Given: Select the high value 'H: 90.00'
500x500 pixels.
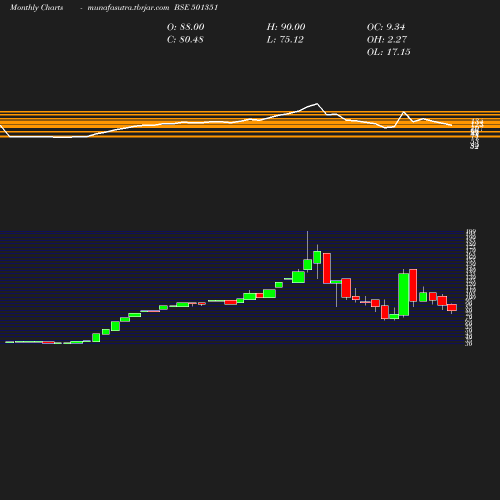Looking at the screenshot, I should [286, 27].
